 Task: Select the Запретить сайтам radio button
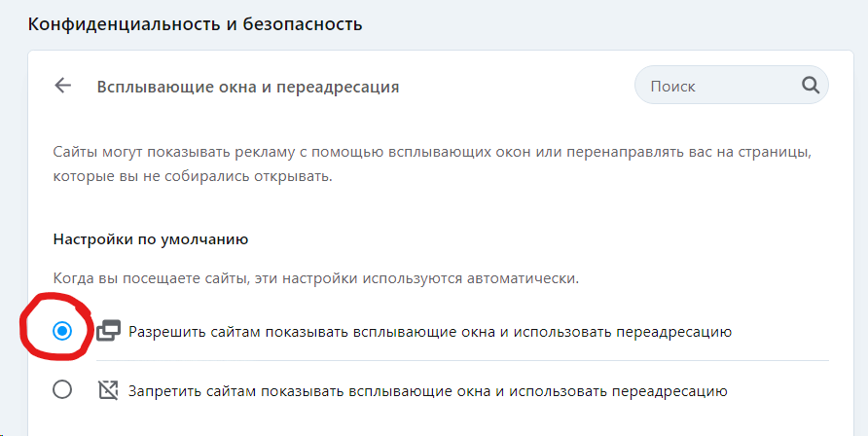62,389
